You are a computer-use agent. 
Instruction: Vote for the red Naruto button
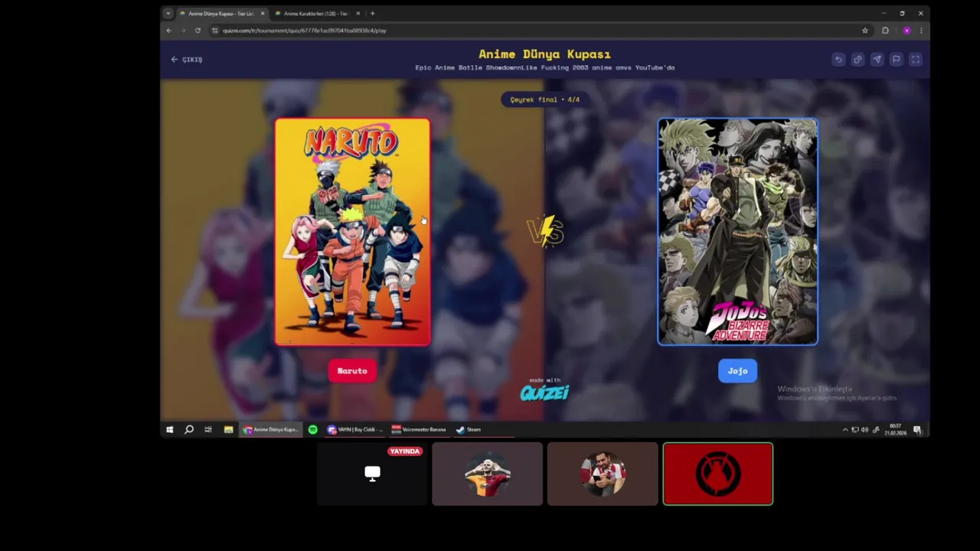pyautogui.click(x=352, y=371)
